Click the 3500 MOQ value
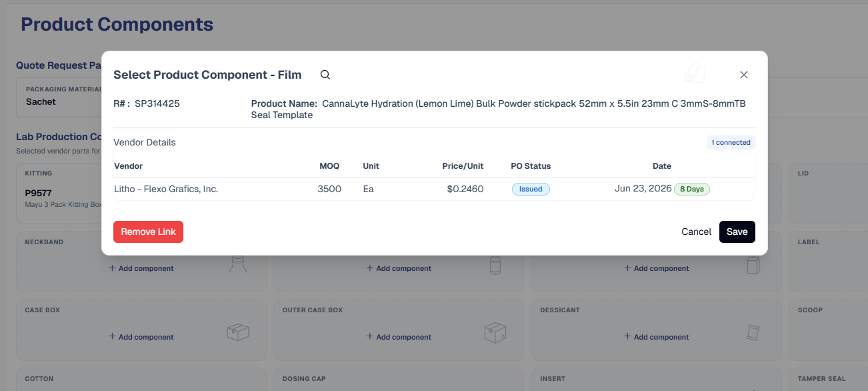This screenshot has height=391, width=868. (329, 189)
